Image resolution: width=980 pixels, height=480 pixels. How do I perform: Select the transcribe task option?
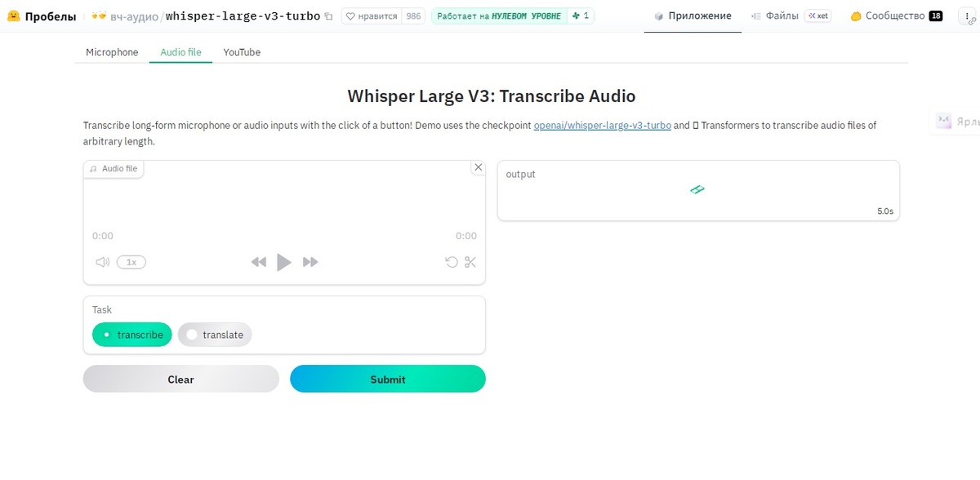(x=132, y=335)
